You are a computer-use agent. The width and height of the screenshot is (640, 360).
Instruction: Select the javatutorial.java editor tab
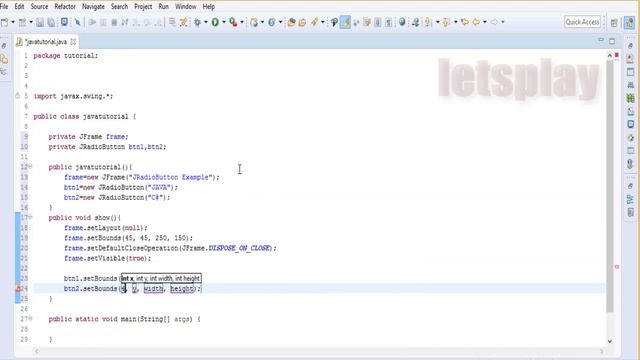(46, 42)
